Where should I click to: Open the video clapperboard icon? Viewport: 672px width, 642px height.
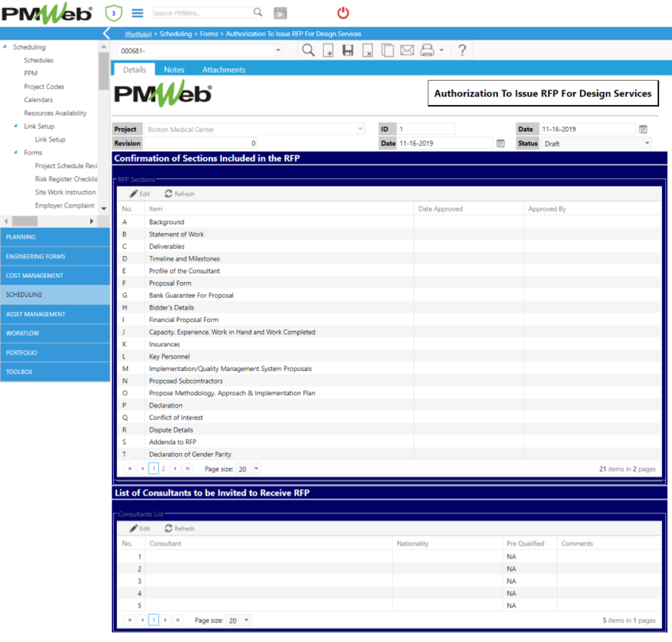280,13
